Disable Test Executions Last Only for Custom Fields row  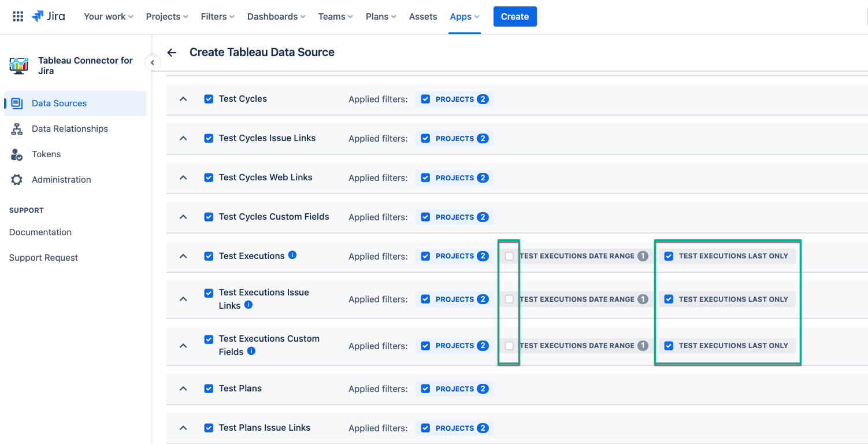pyautogui.click(x=669, y=346)
